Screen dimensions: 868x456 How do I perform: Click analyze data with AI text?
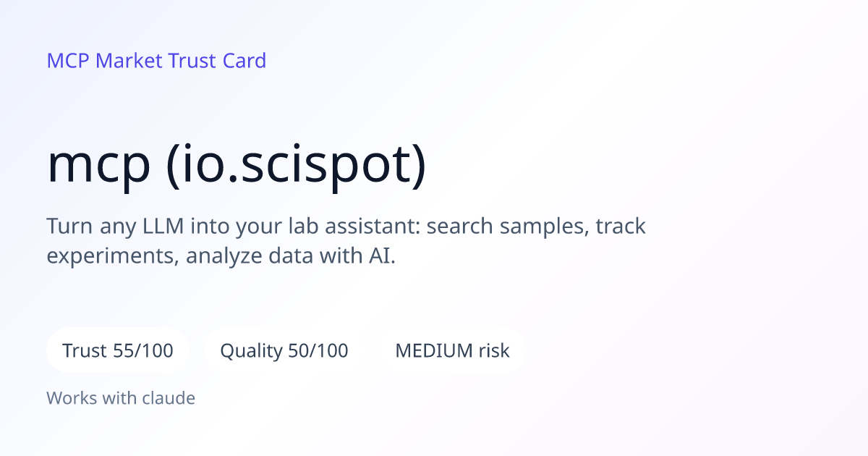click(291, 257)
